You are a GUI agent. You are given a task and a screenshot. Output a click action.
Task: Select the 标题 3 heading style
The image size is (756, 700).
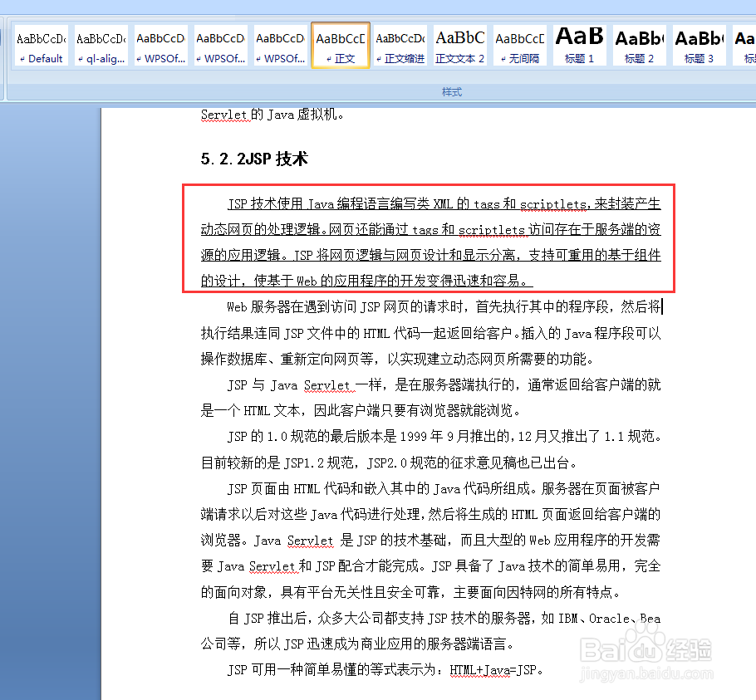tap(698, 45)
